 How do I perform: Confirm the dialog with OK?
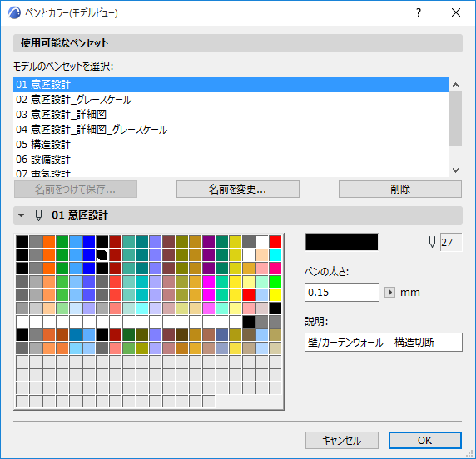[x=425, y=440]
